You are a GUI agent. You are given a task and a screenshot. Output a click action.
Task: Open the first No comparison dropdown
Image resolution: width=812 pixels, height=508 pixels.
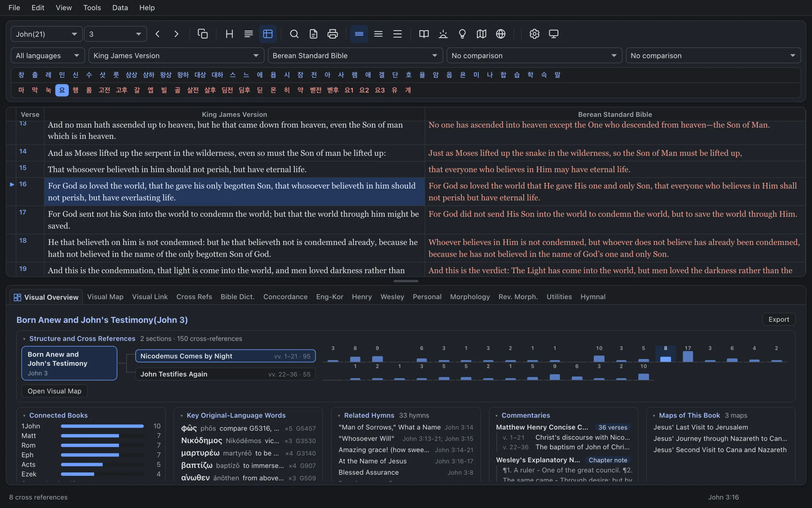pos(534,56)
